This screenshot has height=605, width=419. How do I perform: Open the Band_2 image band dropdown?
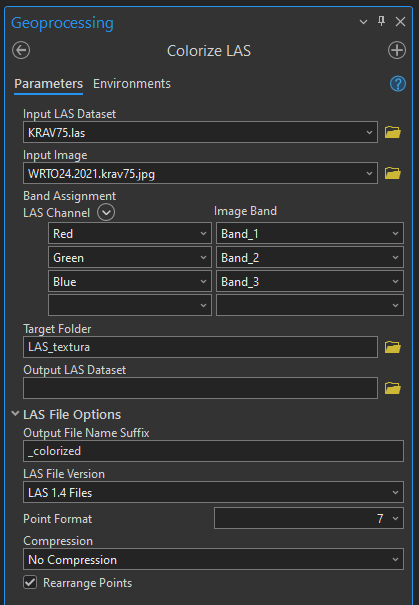pos(310,257)
